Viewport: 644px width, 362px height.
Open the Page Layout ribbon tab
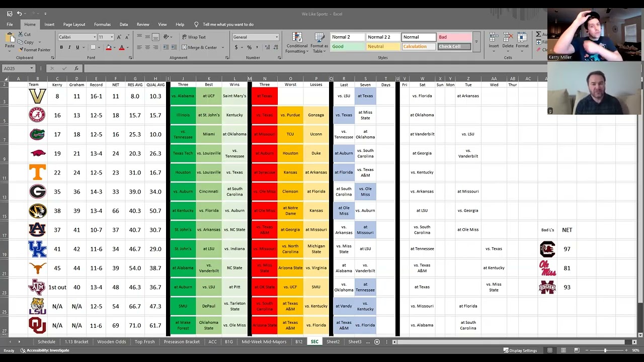coord(74,24)
